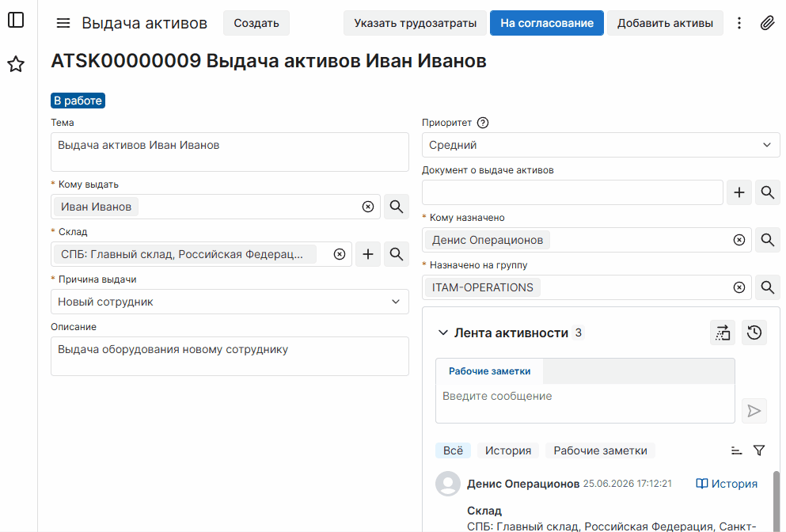Image resolution: width=786 pixels, height=532 pixels.
Task: Click Денис Операционов avatar
Action: pyautogui.click(x=448, y=484)
